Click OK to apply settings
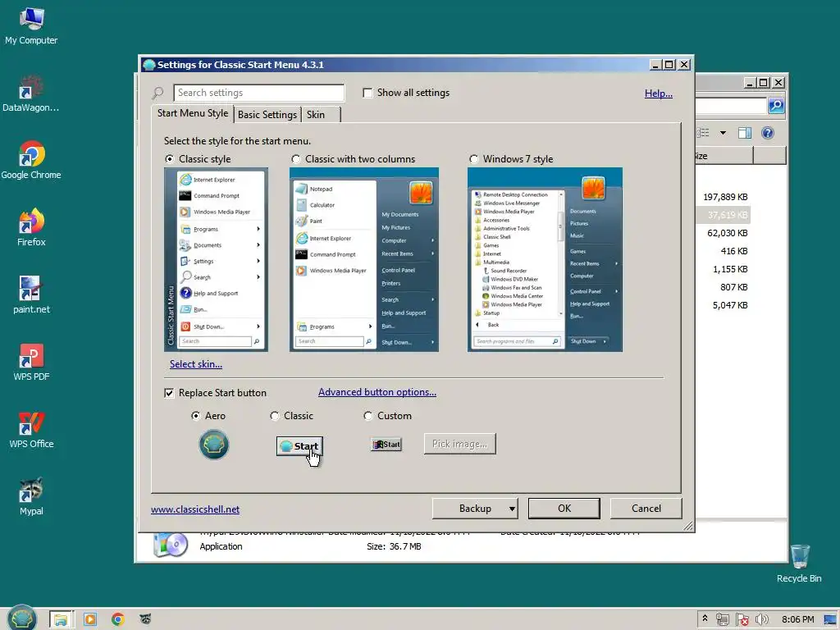This screenshot has width=840, height=630. [564, 509]
